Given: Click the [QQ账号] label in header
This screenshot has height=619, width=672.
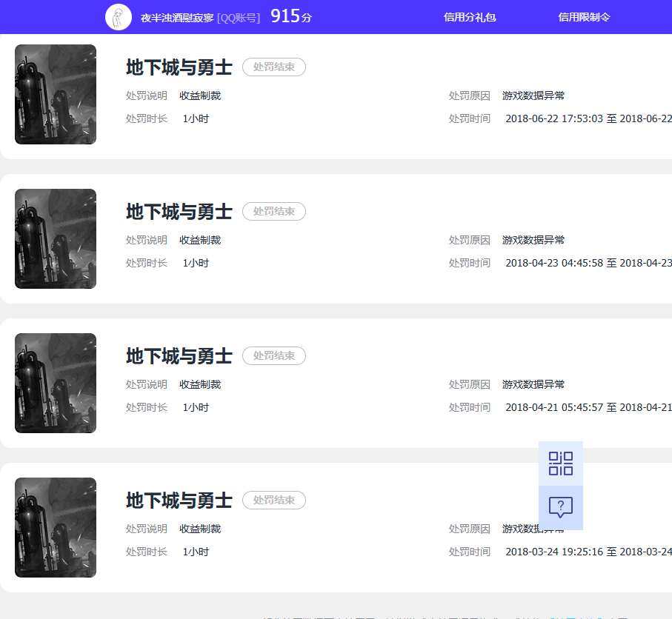Looking at the screenshot, I should 239,18.
